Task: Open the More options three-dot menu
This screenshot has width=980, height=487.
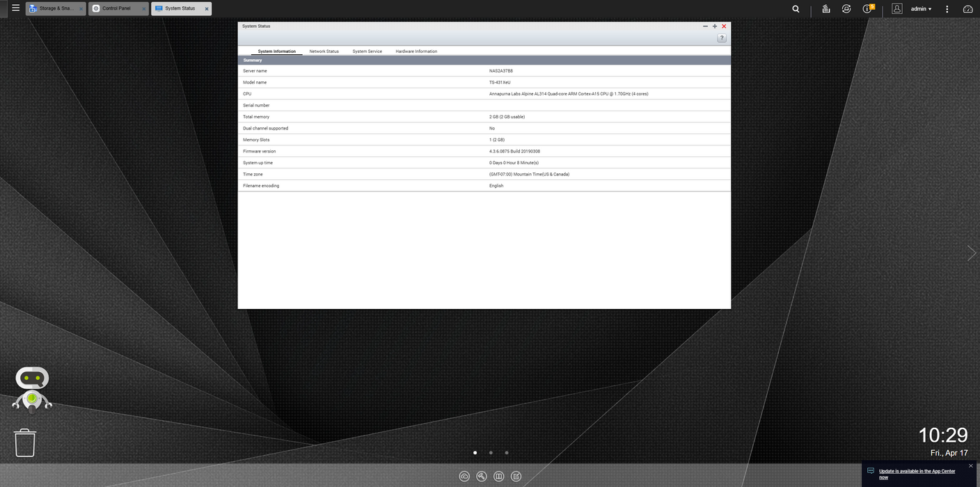Action: click(x=947, y=9)
